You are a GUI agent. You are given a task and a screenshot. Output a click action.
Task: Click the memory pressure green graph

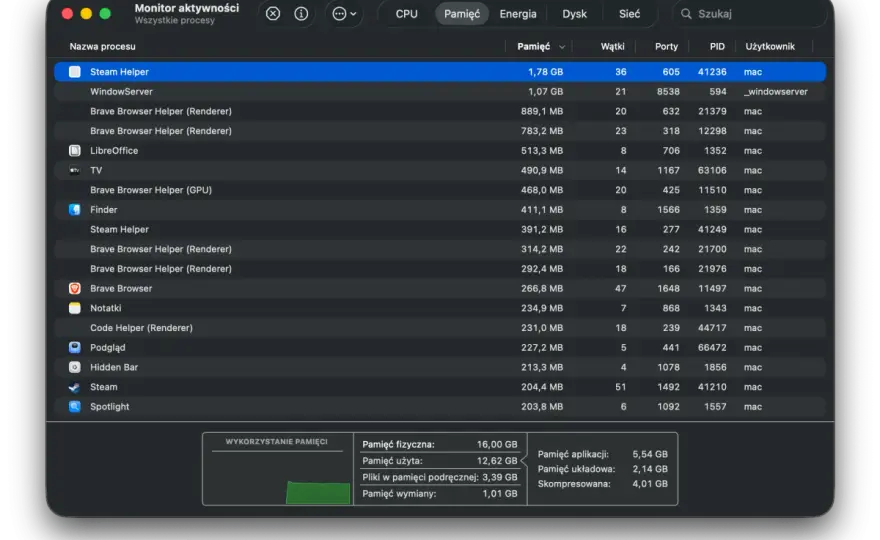click(x=318, y=492)
